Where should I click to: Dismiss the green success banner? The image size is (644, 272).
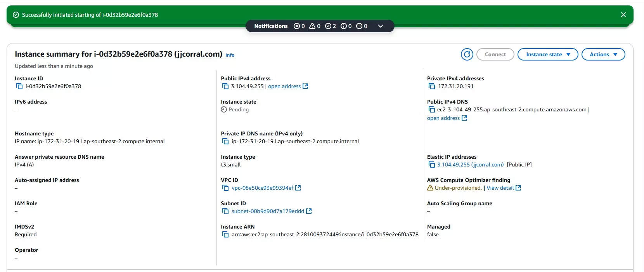point(623,15)
